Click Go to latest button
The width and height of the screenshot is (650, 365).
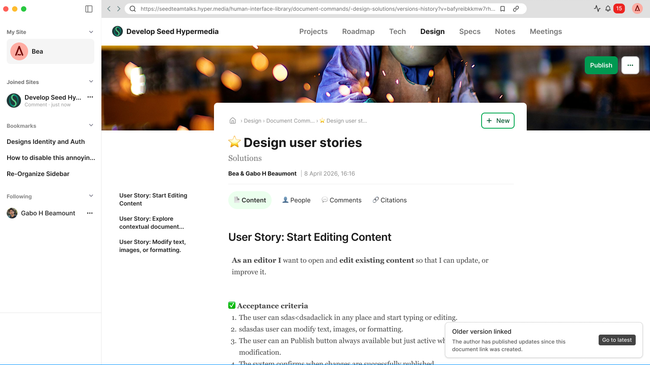(x=617, y=340)
